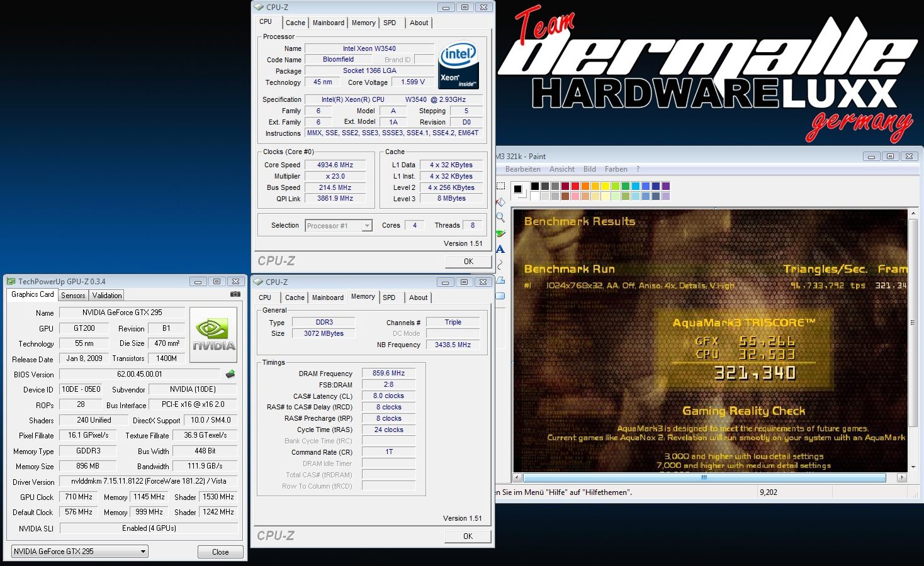The width and height of the screenshot is (924, 566).
Task: Open Memory tab in top CPU-Z window
Action: pos(364,23)
